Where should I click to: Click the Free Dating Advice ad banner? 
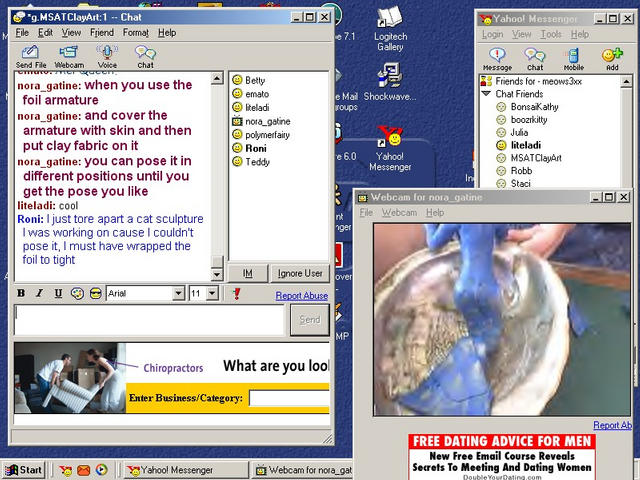[x=502, y=457]
